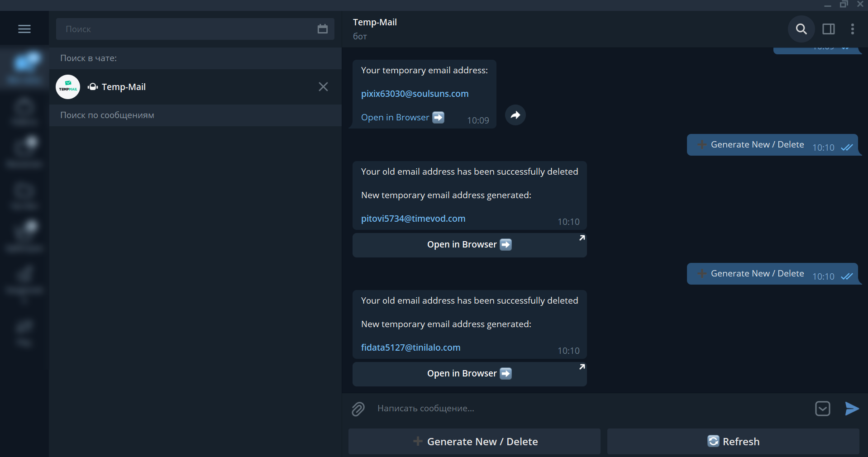Screen dimensions: 868x457
Task: Select the fifth blurred folder in sidebar
Action: 24,236
